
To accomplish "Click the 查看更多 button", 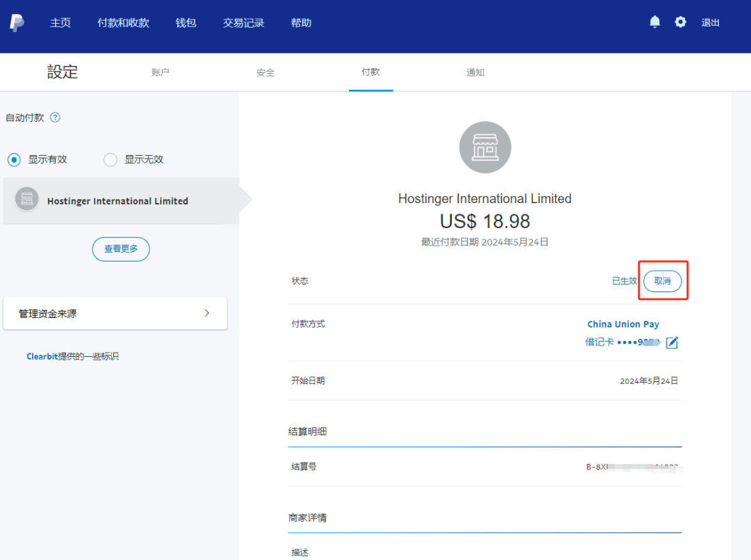I will pyautogui.click(x=121, y=249).
